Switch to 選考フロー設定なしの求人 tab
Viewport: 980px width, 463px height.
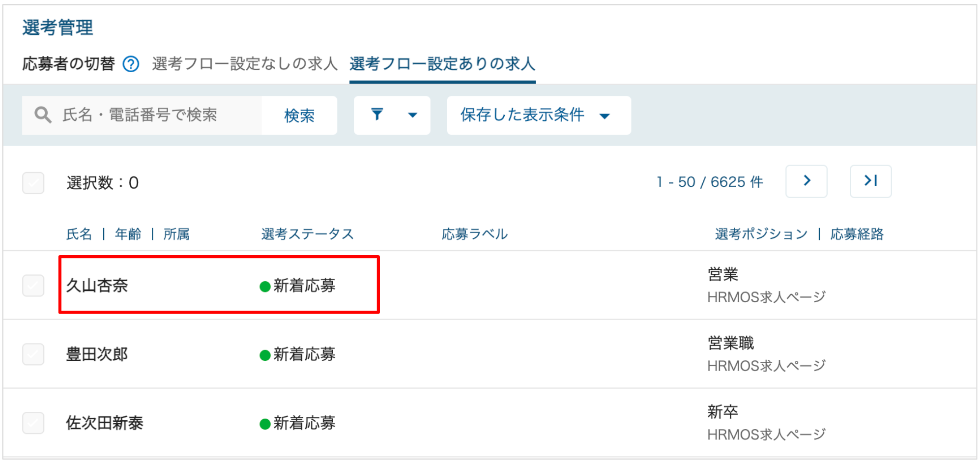(245, 64)
